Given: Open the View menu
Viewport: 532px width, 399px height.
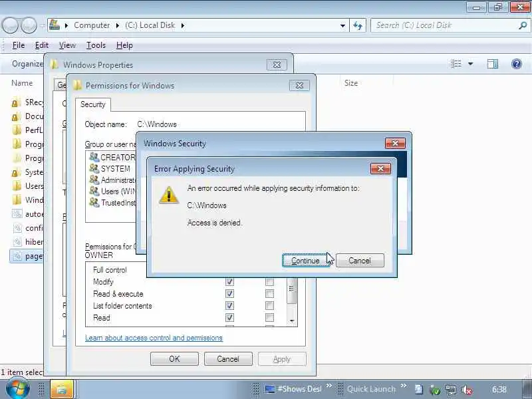Looking at the screenshot, I should click(x=67, y=45).
